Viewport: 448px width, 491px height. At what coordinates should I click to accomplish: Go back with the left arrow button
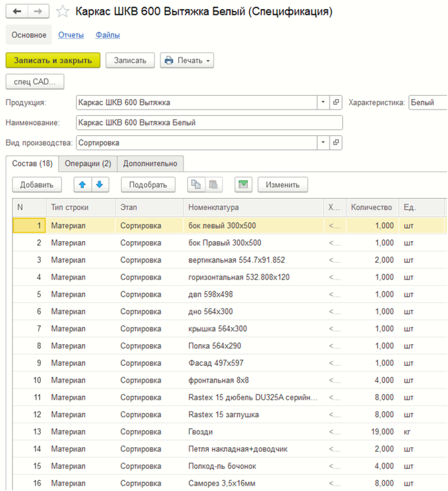click(x=17, y=12)
